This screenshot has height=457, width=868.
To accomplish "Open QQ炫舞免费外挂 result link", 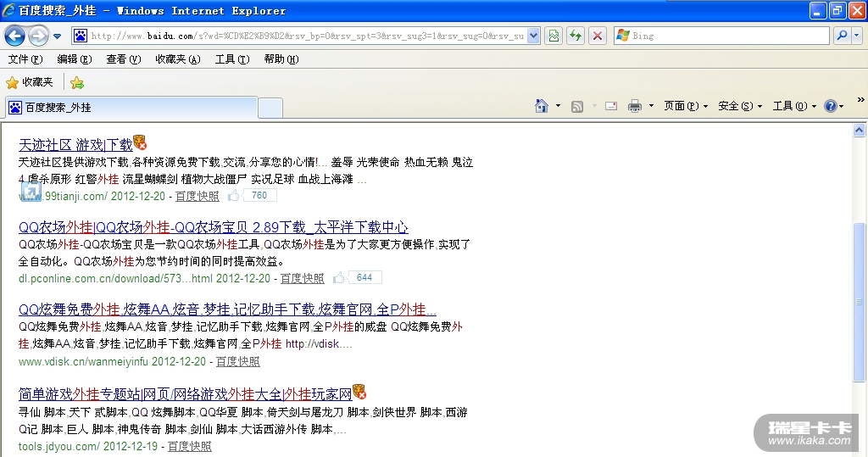I will coord(227,309).
